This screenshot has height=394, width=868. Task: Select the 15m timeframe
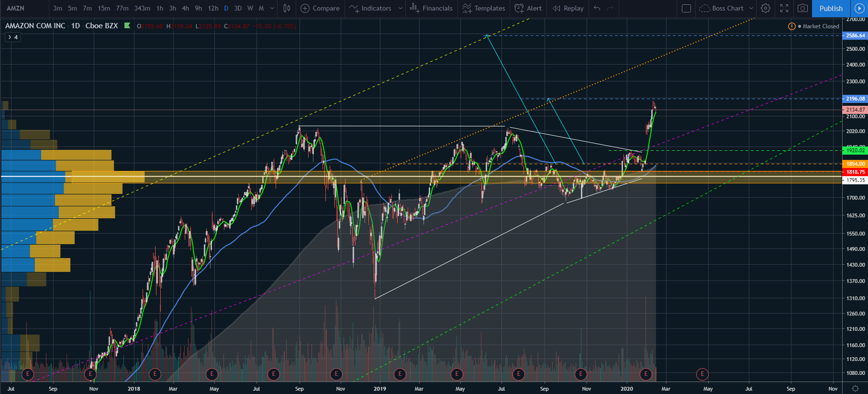(104, 8)
